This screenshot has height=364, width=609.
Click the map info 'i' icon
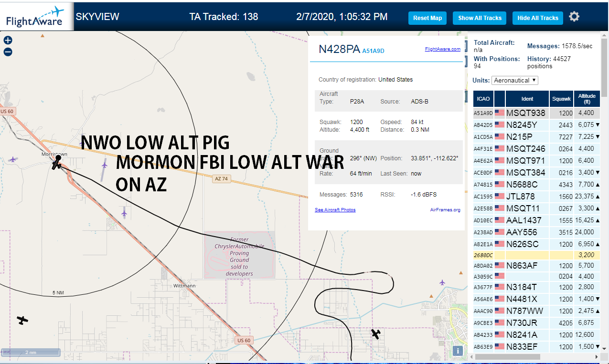pyautogui.click(x=458, y=351)
